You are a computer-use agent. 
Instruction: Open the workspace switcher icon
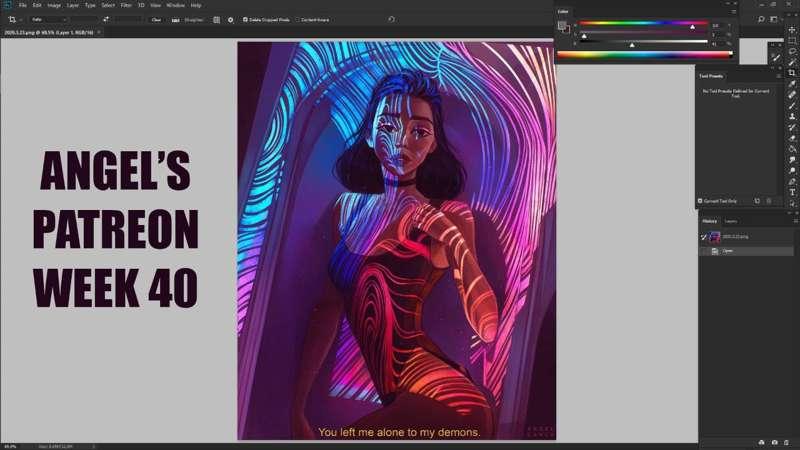click(774, 19)
